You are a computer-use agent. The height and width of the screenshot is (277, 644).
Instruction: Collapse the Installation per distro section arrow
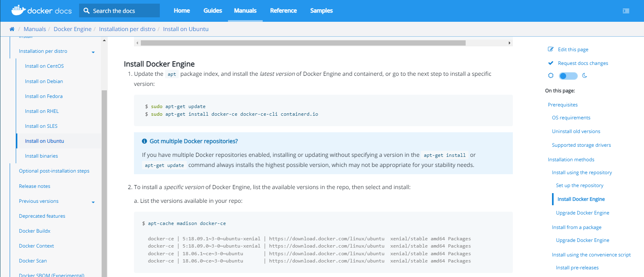[x=93, y=52]
